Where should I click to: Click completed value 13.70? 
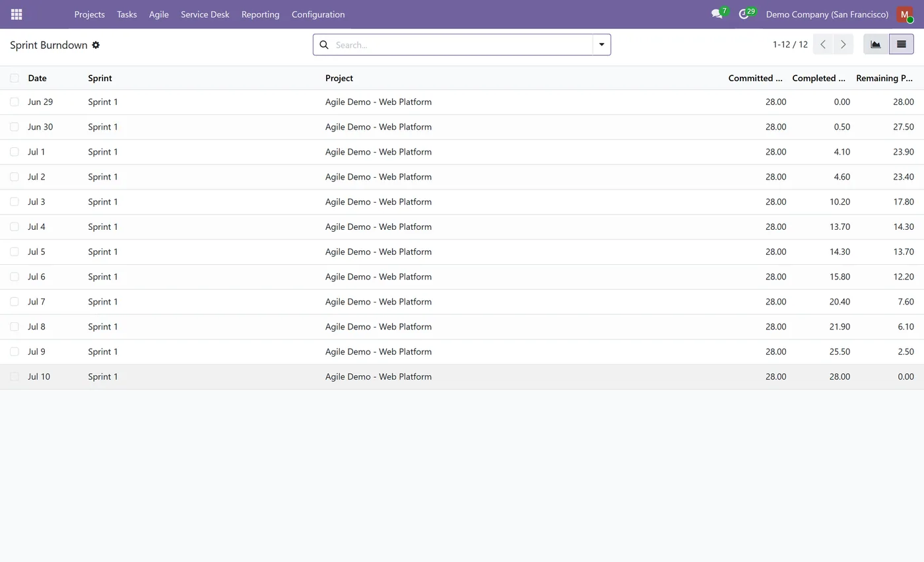point(840,227)
